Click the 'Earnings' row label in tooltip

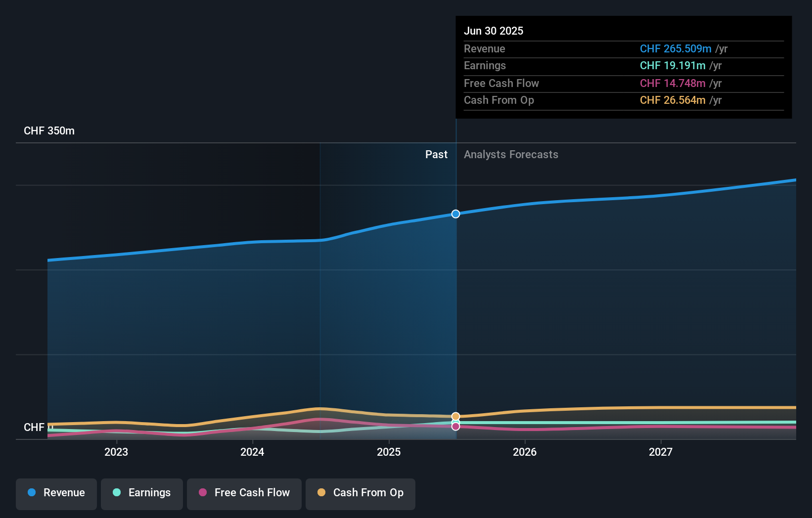[485, 65]
